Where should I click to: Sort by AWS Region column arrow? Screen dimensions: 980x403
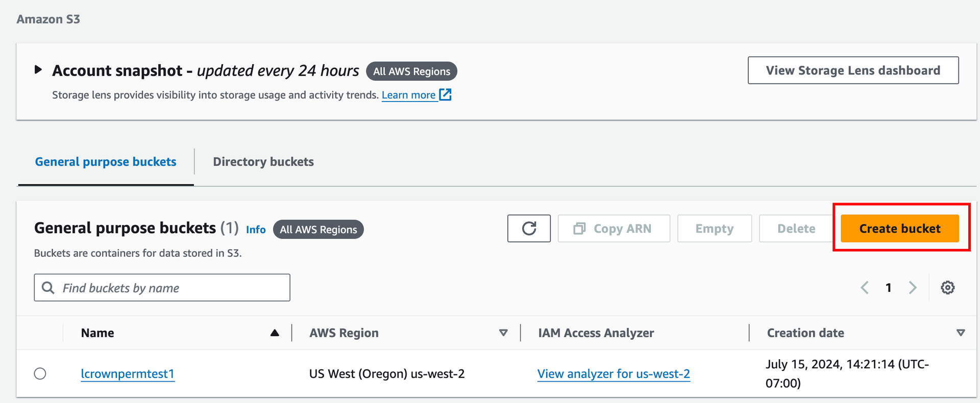[x=503, y=333]
